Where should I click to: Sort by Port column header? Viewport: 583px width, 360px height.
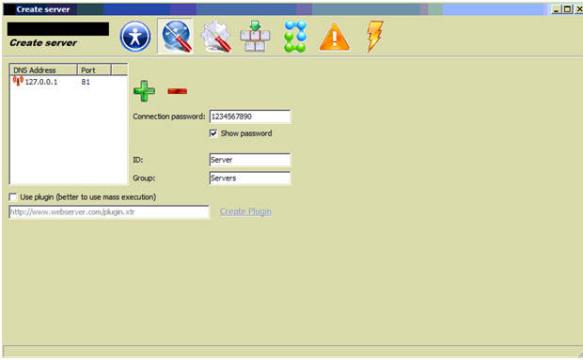94,70
